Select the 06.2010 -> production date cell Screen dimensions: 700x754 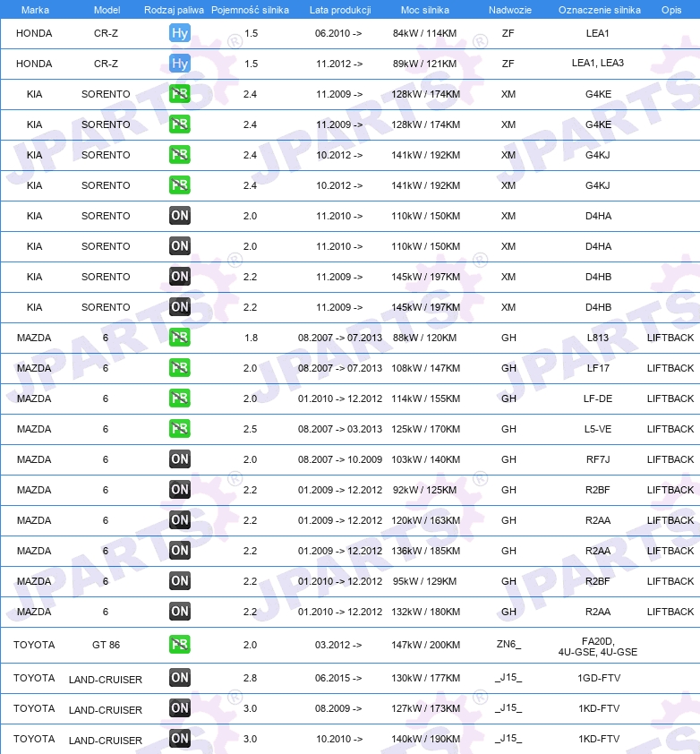click(338, 33)
